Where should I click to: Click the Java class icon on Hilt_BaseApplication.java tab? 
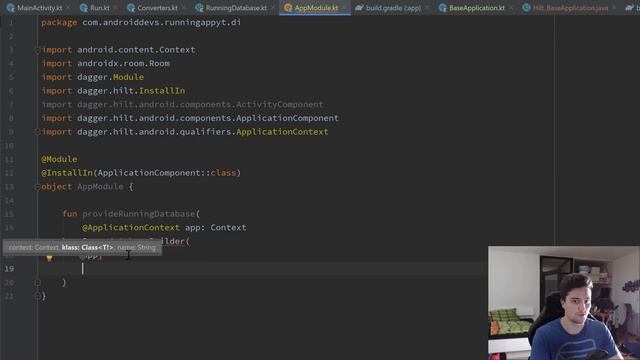click(x=527, y=8)
